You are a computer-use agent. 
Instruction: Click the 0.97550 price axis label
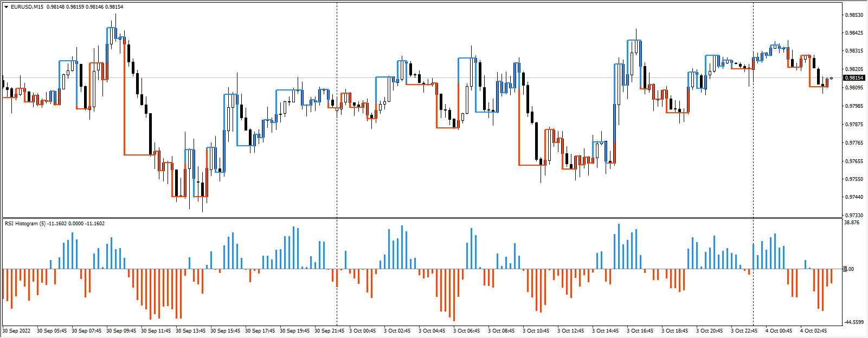[x=854, y=179]
